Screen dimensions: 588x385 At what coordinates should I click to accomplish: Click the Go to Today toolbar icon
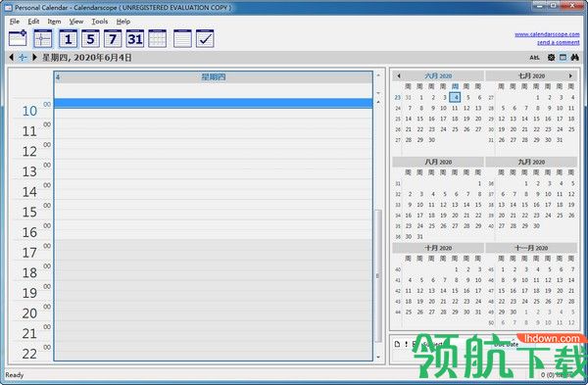(x=42, y=38)
